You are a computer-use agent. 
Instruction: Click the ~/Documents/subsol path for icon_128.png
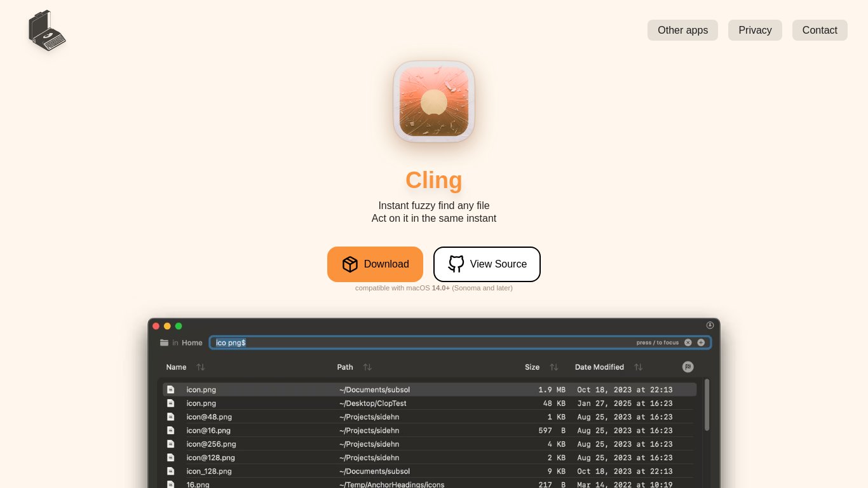click(375, 471)
